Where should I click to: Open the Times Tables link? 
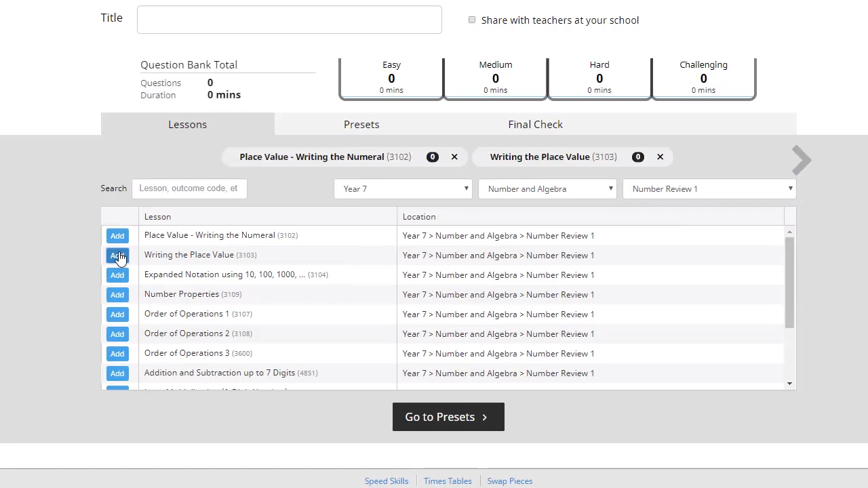pos(448,481)
